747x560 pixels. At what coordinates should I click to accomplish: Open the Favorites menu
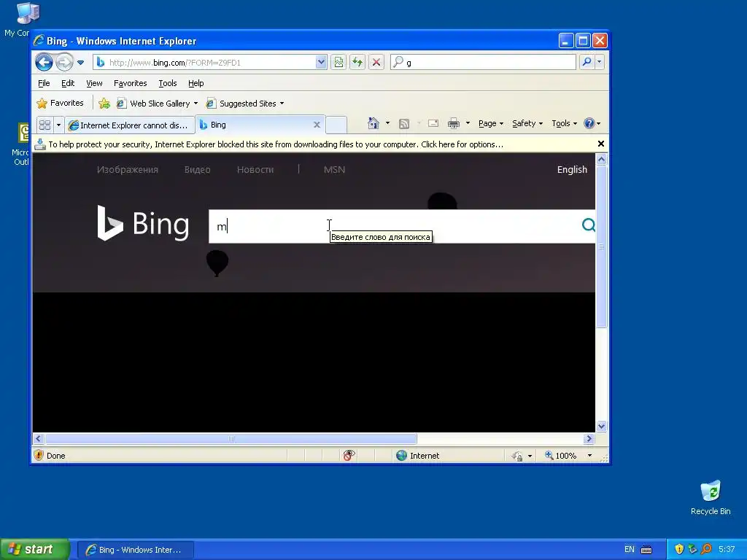[x=130, y=83]
